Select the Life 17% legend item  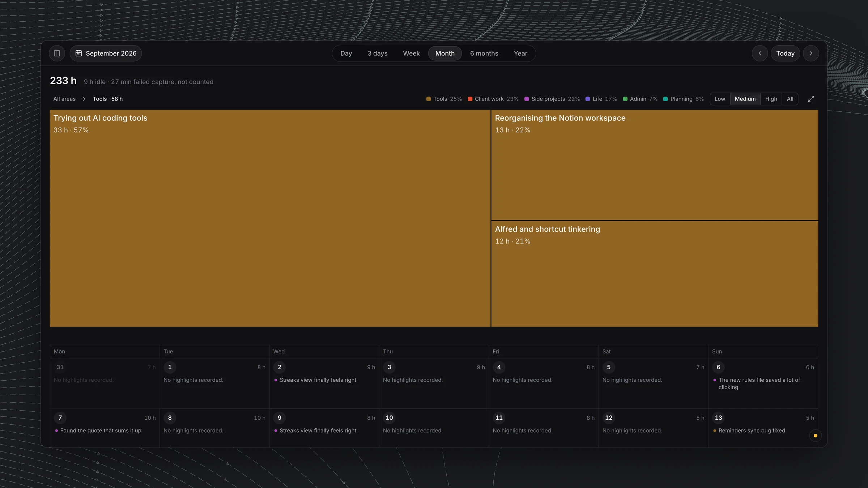(601, 99)
